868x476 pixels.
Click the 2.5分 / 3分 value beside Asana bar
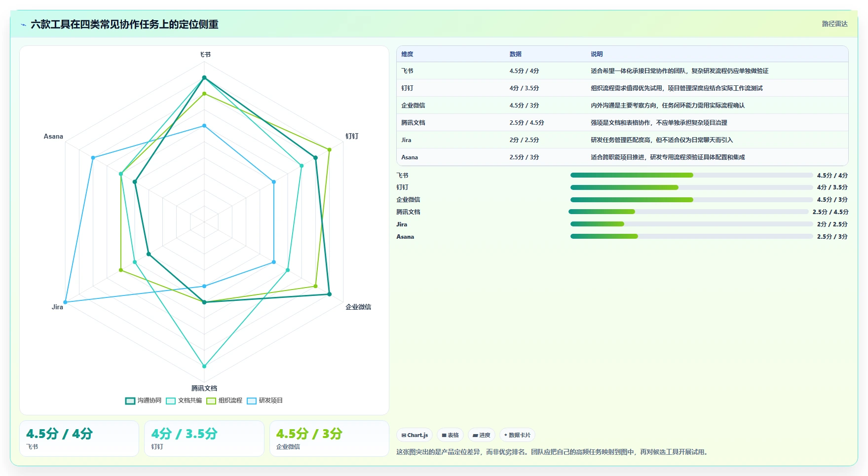coord(832,236)
